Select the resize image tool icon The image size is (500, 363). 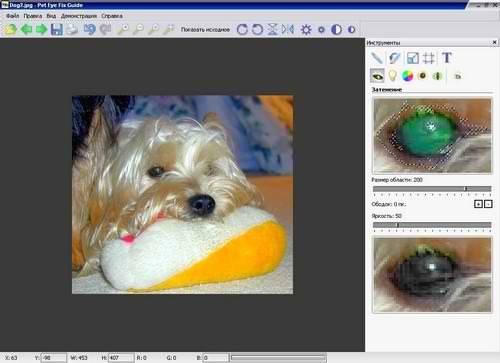click(413, 58)
